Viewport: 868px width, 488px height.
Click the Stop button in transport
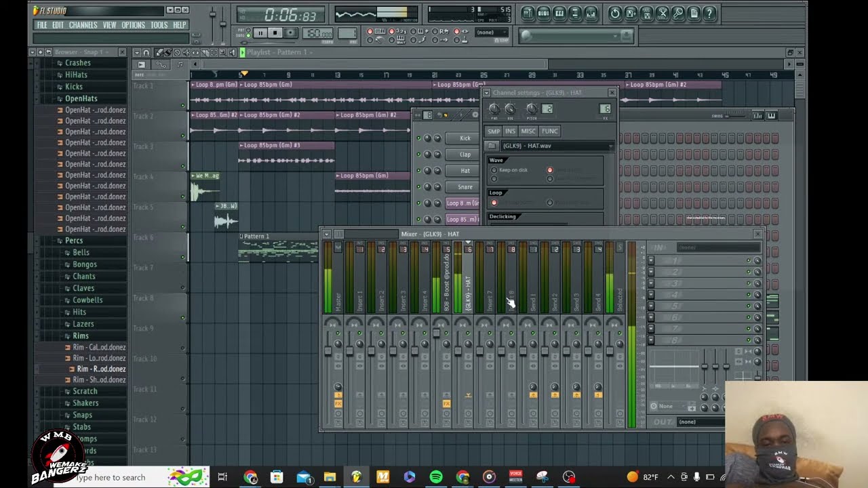(275, 33)
